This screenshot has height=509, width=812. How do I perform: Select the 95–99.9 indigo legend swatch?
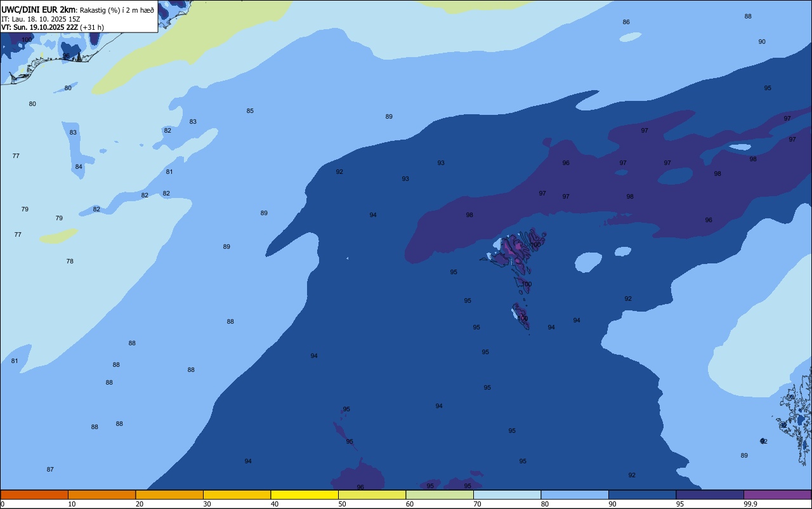[x=710, y=494]
